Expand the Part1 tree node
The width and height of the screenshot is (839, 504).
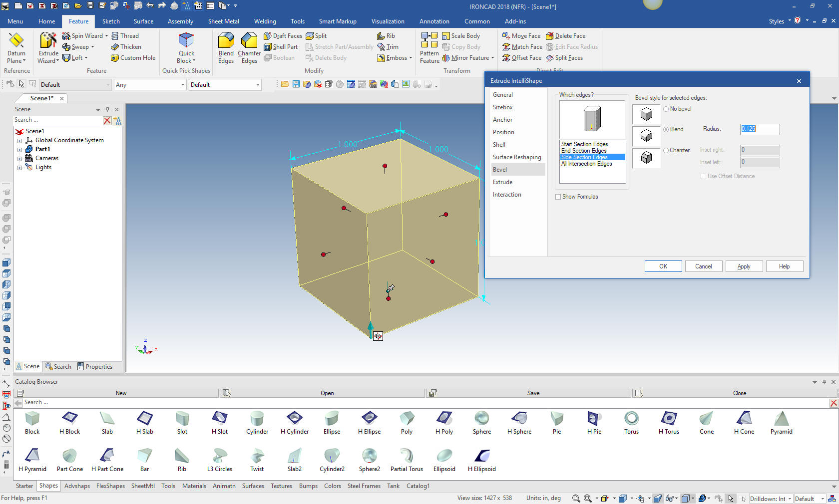(20, 149)
